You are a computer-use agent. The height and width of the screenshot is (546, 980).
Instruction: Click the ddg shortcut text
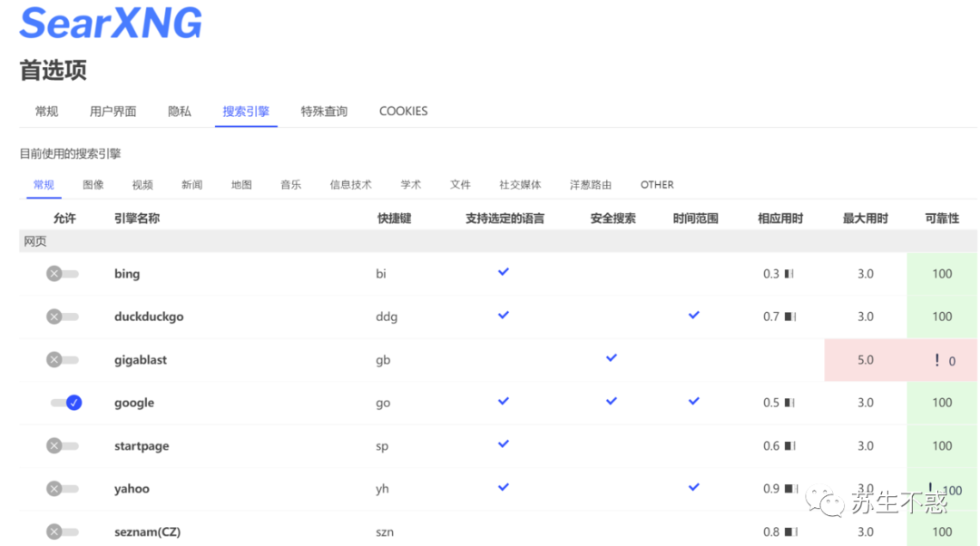point(387,317)
